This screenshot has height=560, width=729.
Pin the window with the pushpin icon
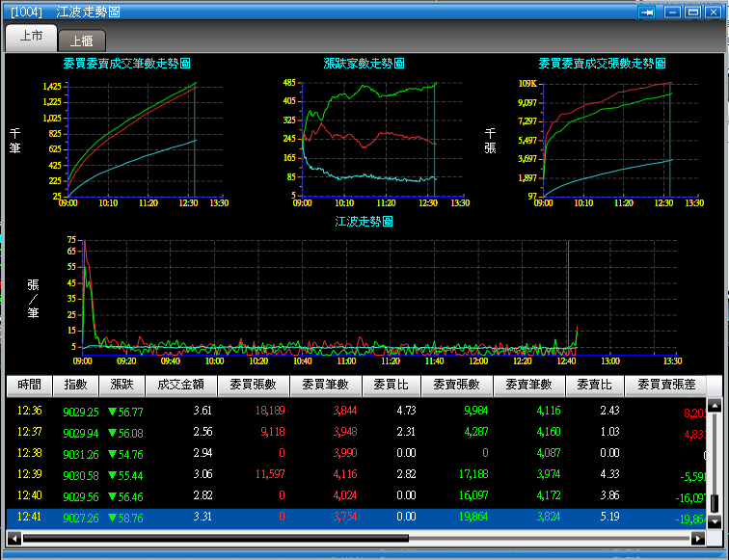pos(646,13)
